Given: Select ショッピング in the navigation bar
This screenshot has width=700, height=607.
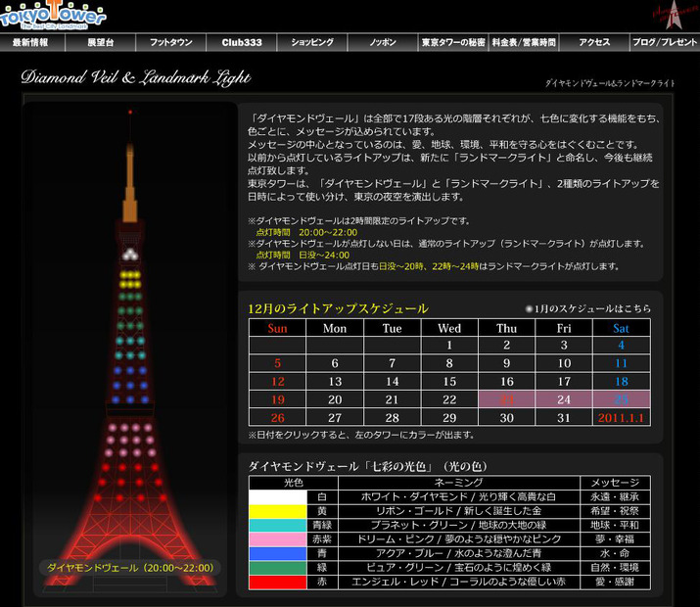Looking at the screenshot, I should pyautogui.click(x=312, y=42).
